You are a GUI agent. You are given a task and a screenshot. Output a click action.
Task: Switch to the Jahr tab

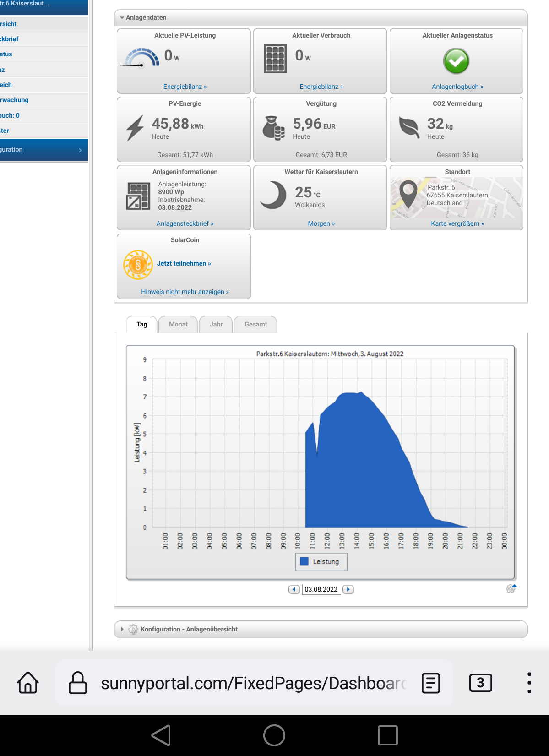[216, 324]
